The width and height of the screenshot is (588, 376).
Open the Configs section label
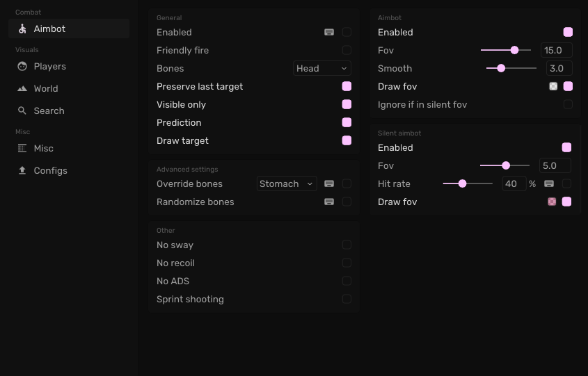pyautogui.click(x=50, y=171)
